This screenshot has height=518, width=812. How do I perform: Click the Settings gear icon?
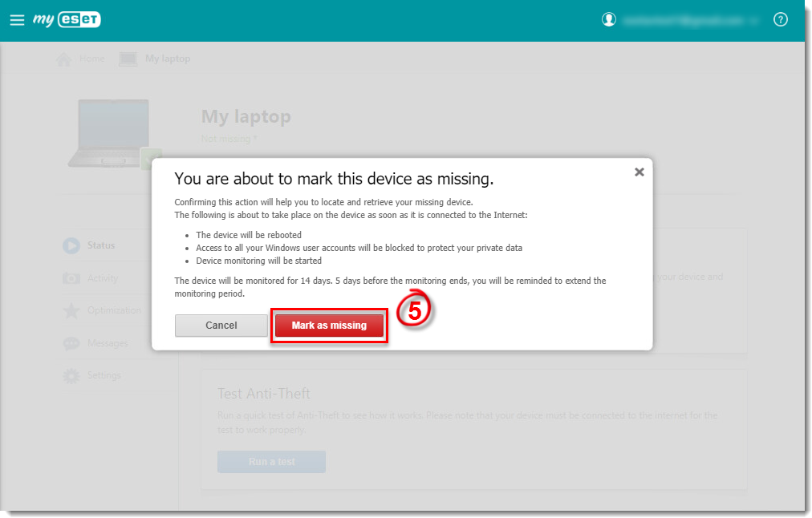coord(71,376)
